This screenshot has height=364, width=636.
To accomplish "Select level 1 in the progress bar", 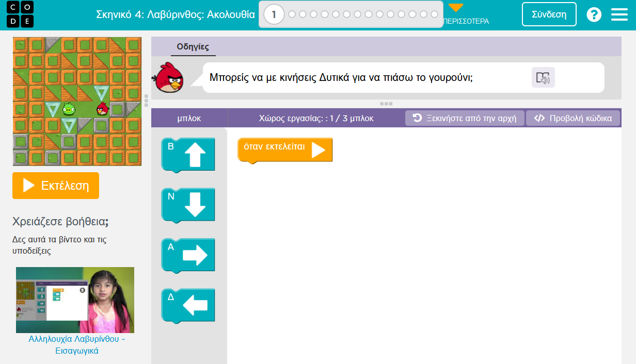I will (274, 14).
